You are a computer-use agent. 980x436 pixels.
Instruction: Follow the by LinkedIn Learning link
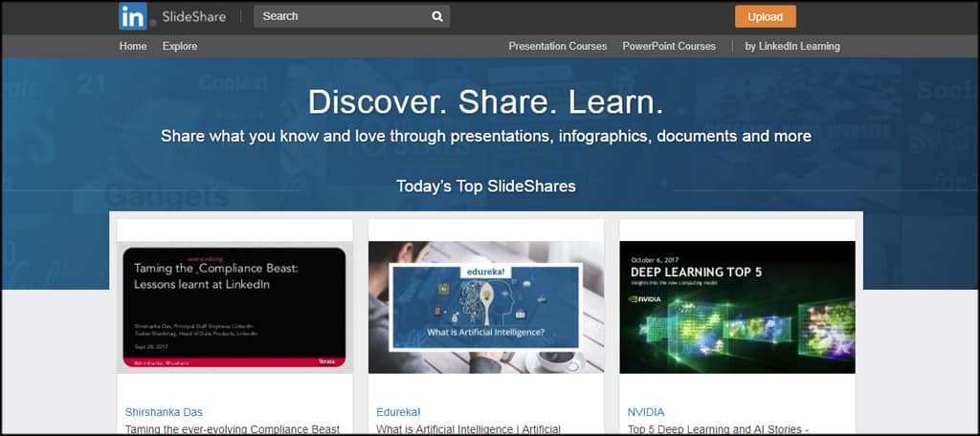(792, 46)
